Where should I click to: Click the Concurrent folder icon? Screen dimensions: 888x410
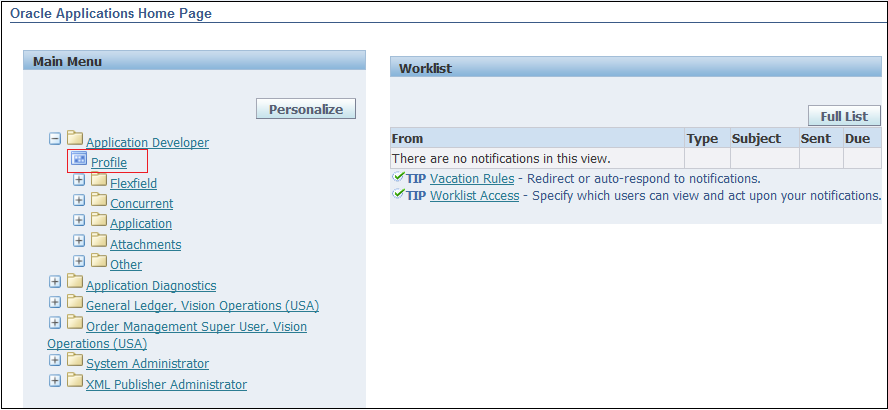point(99,199)
